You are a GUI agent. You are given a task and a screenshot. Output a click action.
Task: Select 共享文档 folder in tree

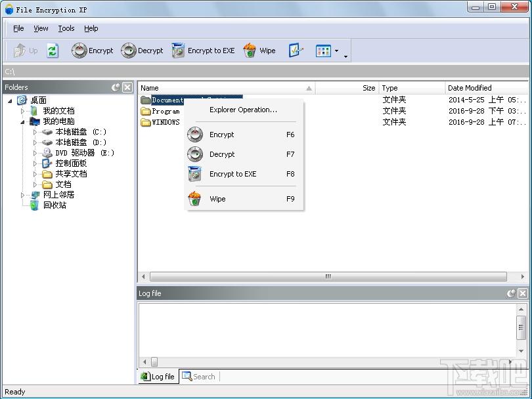(x=71, y=174)
